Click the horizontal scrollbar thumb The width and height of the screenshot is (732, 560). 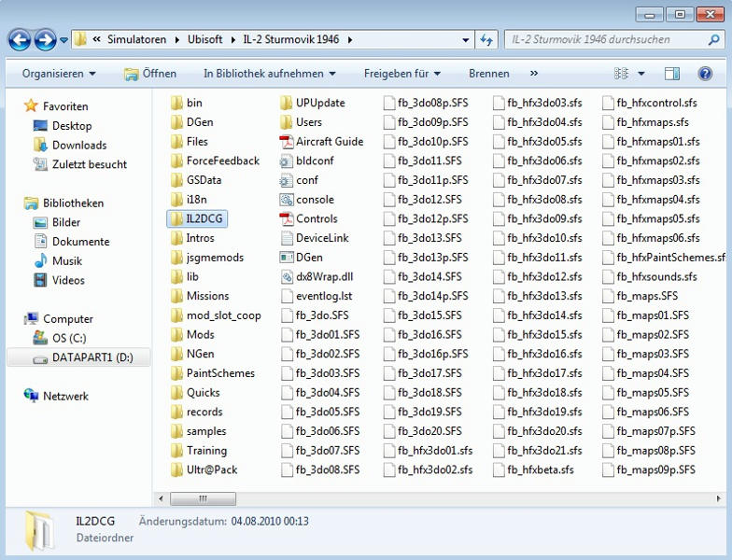(x=204, y=498)
